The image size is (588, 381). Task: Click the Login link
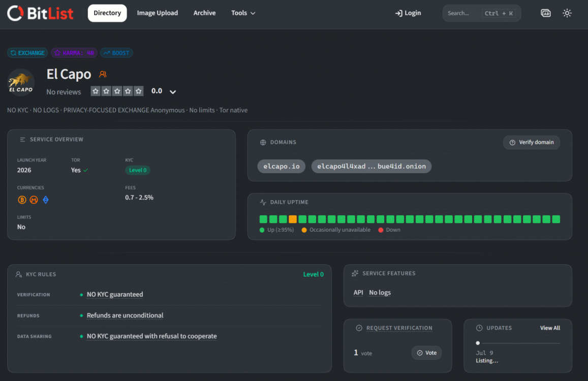[x=408, y=13]
